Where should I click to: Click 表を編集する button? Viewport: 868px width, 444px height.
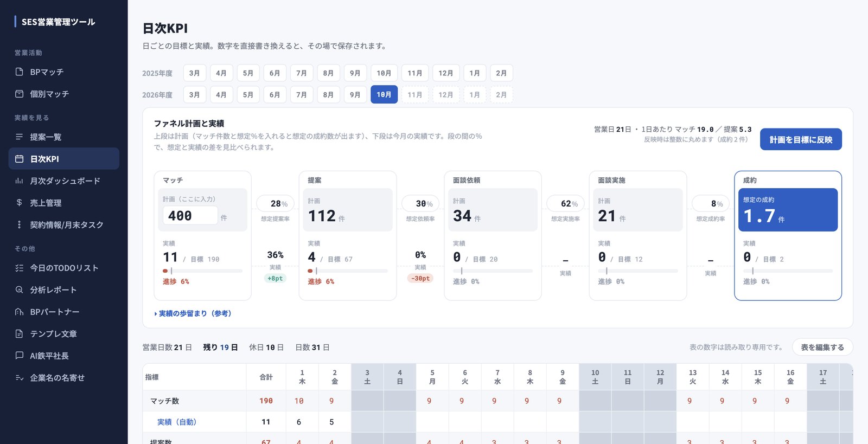click(822, 347)
